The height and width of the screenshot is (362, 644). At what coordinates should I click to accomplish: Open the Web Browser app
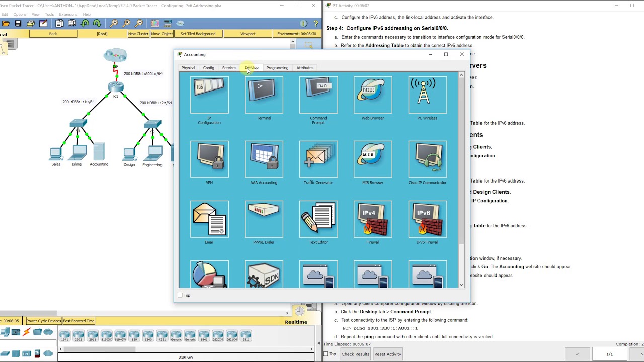[x=373, y=95]
